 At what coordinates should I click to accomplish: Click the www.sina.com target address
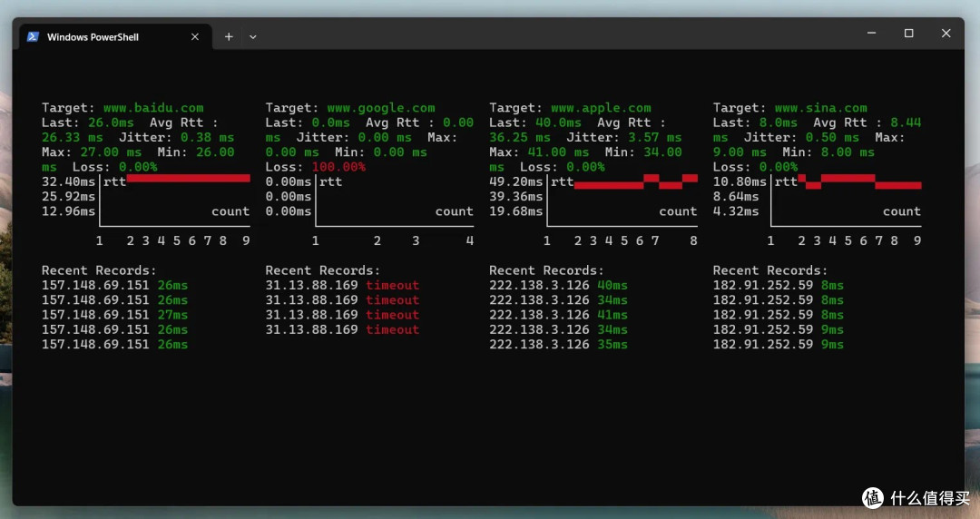point(820,108)
